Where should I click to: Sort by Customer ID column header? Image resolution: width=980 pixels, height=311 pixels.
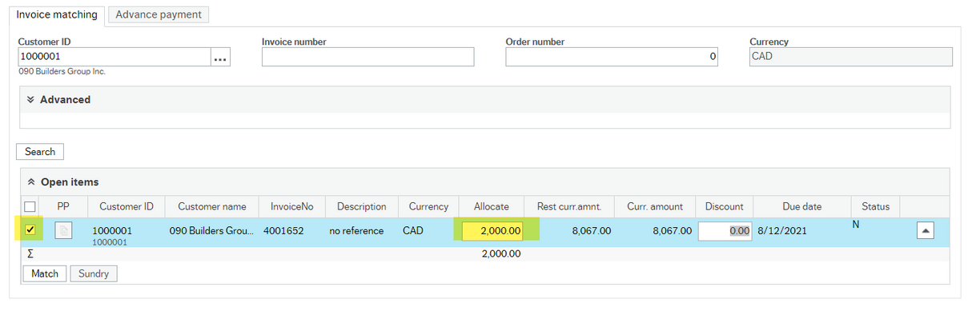click(x=127, y=206)
